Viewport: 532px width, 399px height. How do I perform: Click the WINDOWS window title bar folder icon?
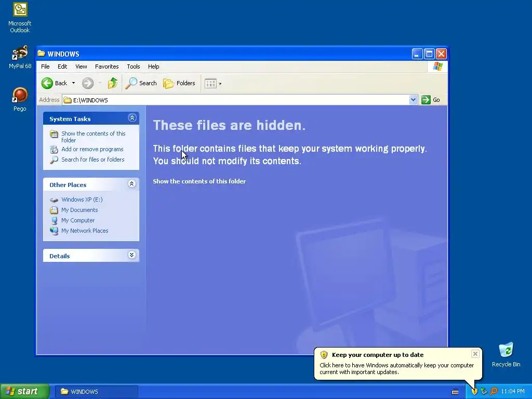(x=42, y=54)
